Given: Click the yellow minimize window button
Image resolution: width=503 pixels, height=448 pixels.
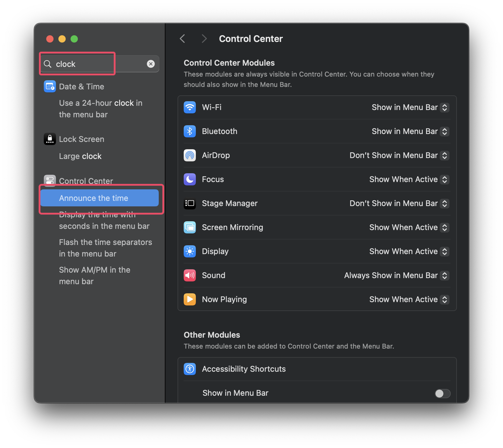Looking at the screenshot, I should 62,39.
